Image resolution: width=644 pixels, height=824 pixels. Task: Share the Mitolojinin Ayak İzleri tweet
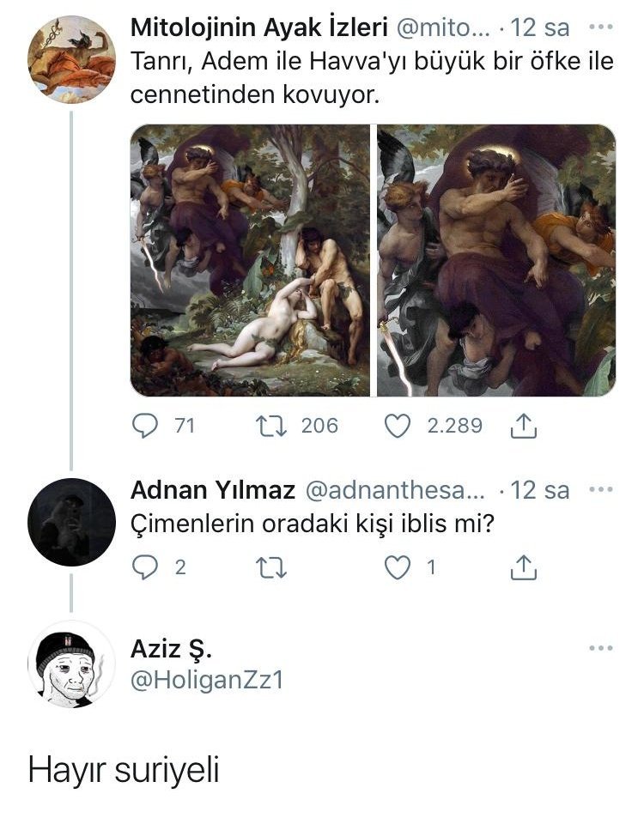[523, 426]
